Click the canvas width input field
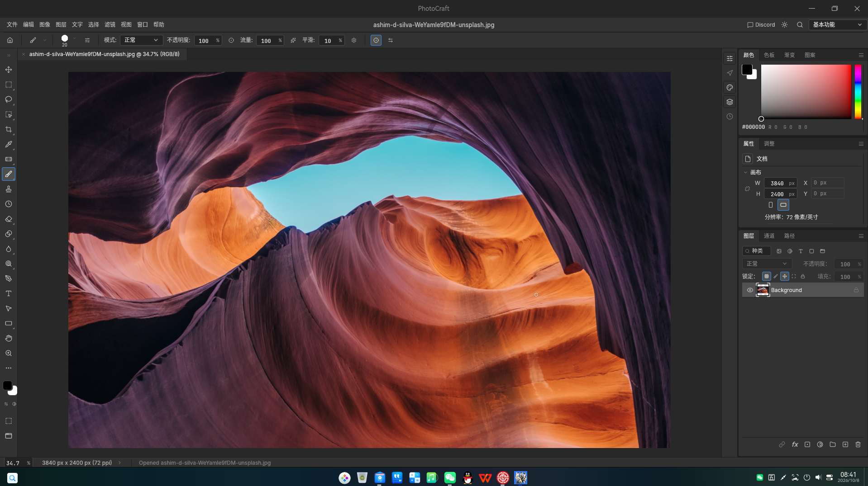 (780, 183)
